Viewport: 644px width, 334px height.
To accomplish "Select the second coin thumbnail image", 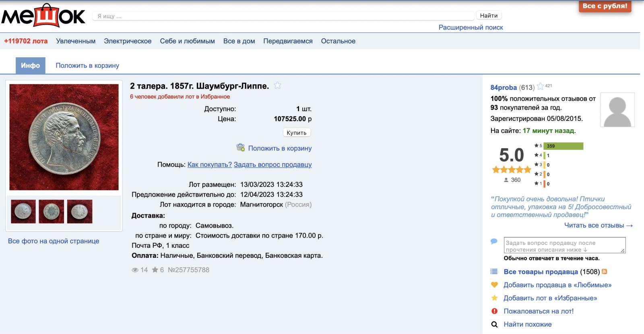I will point(52,212).
